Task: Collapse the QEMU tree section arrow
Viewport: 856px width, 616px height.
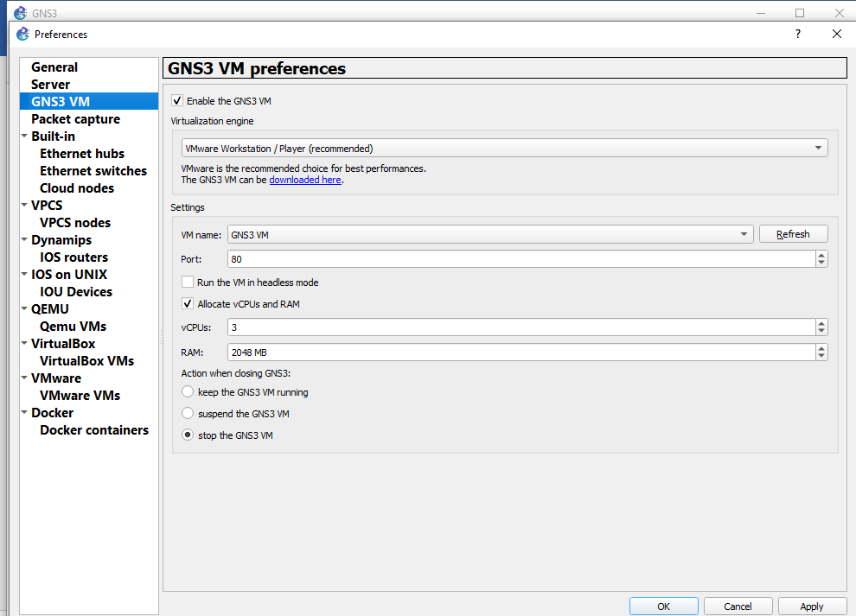Action: (x=24, y=308)
